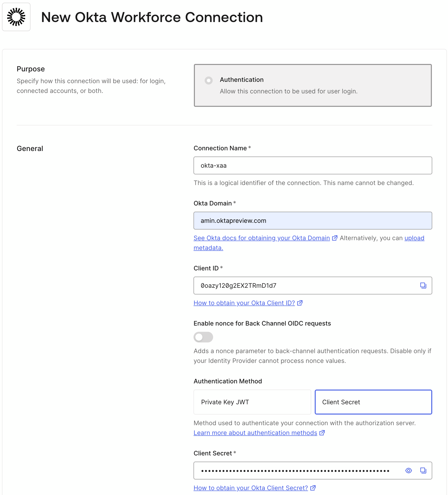This screenshot has width=448, height=495.
Task: Copy the Client ID value
Action: point(423,285)
